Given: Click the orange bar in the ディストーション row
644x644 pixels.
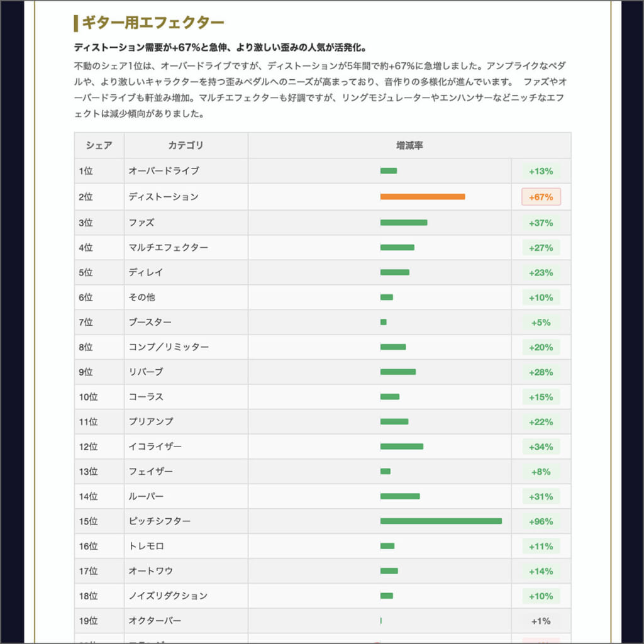Looking at the screenshot, I should [x=421, y=196].
